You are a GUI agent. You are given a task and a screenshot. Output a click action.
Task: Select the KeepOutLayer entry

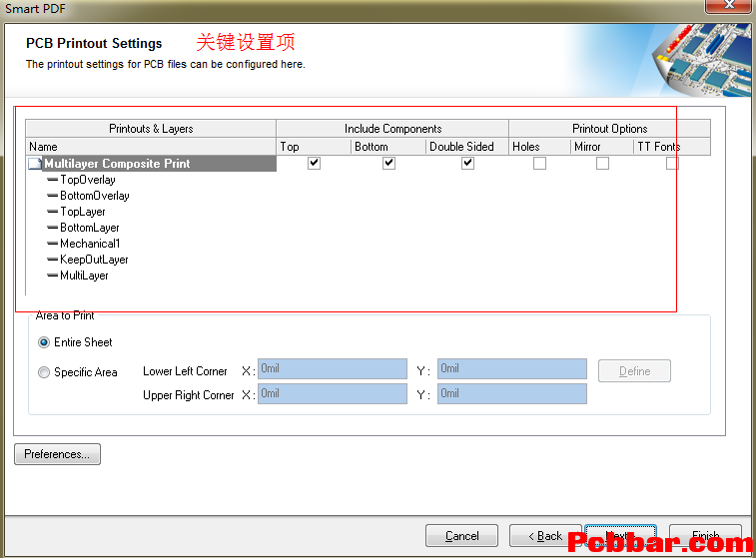pyautogui.click(x=94, y=260)
